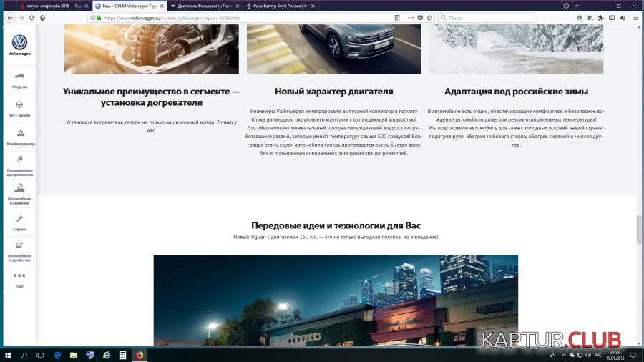The width and height of the screenshot is (644, 362).
Task: Click the browser forward arrow
Action: (21, 18)
